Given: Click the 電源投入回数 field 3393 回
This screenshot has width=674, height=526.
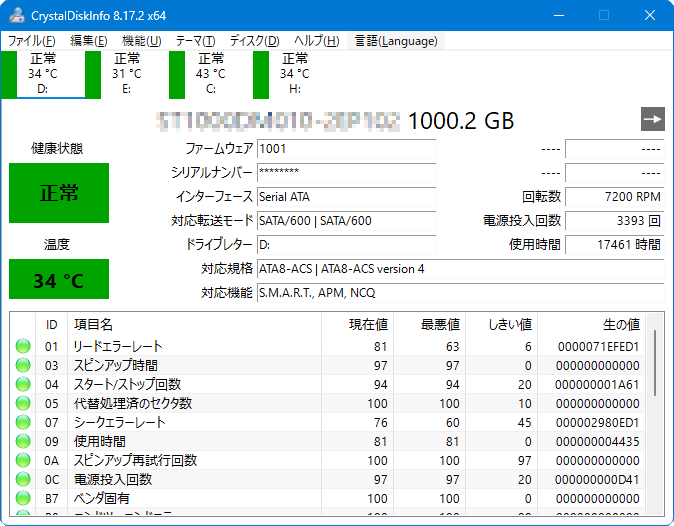Looking at the screenshot, I should coord(615,221).
